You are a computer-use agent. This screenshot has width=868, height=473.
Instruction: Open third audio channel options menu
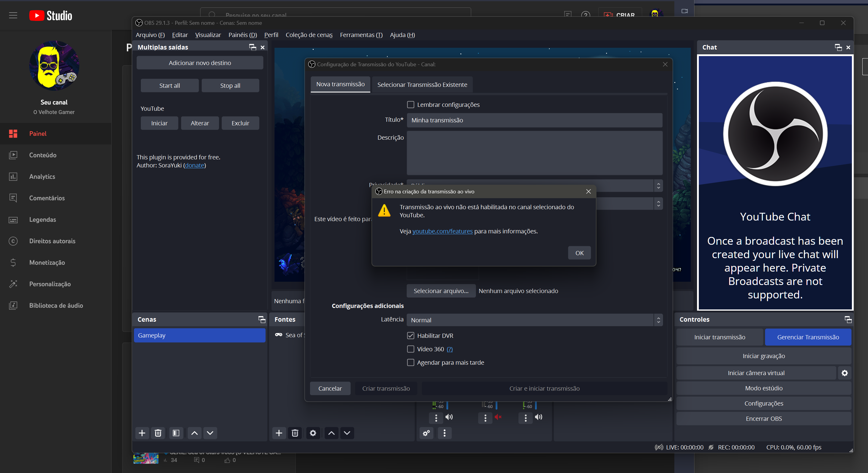tap(526, 418)
